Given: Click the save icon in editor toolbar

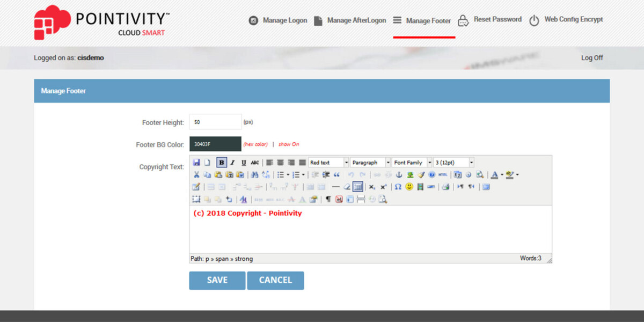Looking at the screenshot, I should pyautogui.click(x=196, y=163).
